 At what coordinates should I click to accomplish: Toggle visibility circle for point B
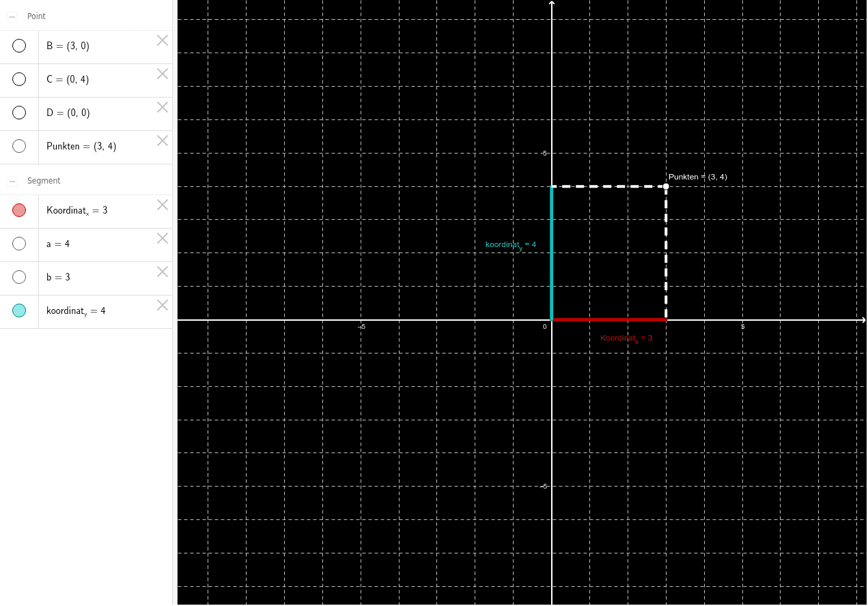point(19,46)
